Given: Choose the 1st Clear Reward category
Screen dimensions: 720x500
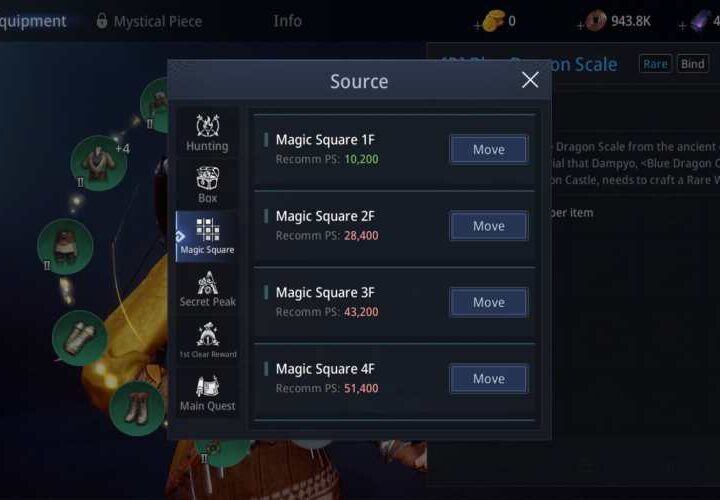Looking at the screenshot, I should click(207, 340).
